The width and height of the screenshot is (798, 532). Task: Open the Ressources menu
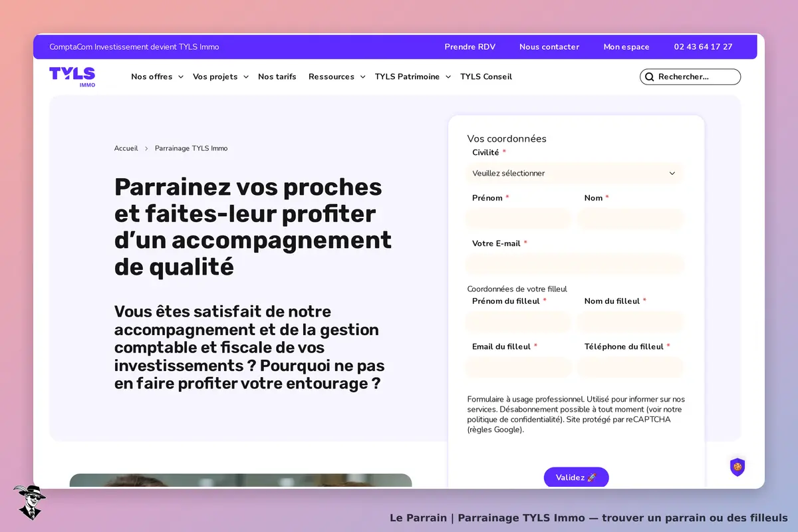(331, 76)
